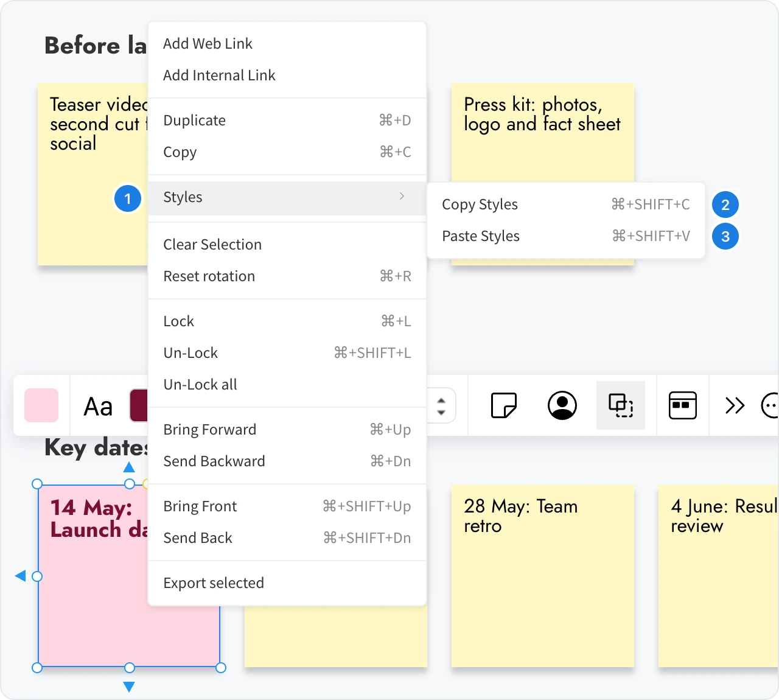Click the blue arrow above selected note
This screenshot has width=779, height=700.
pos(129,467)
